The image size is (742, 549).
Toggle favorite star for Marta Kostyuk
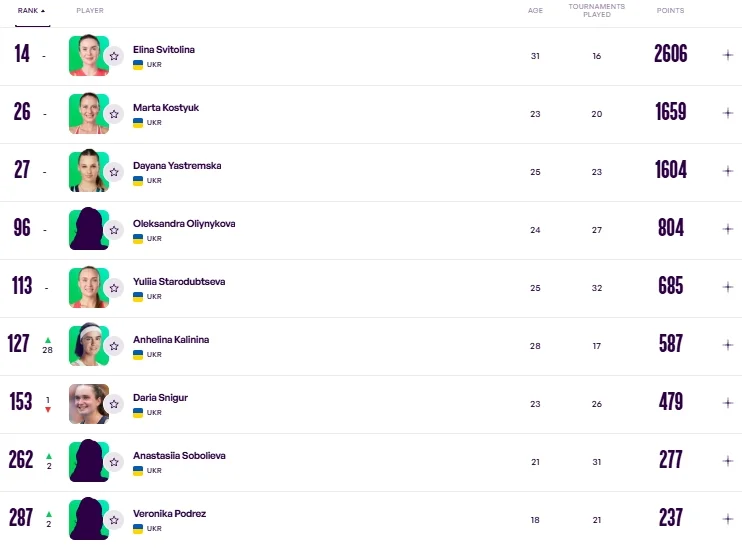coord(114,114)
